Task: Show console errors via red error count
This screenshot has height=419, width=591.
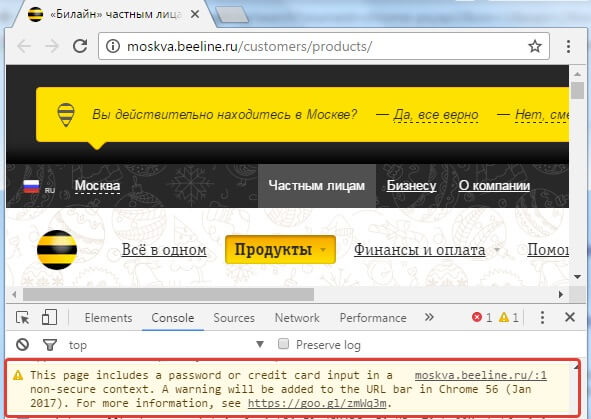Action: pos(482,317)
